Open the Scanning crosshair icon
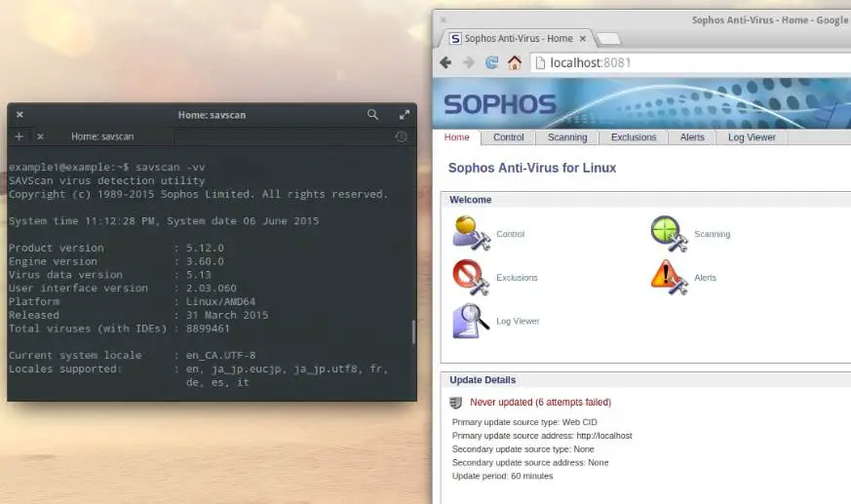Viewport: 851px width, 504px height. (669, 233)
